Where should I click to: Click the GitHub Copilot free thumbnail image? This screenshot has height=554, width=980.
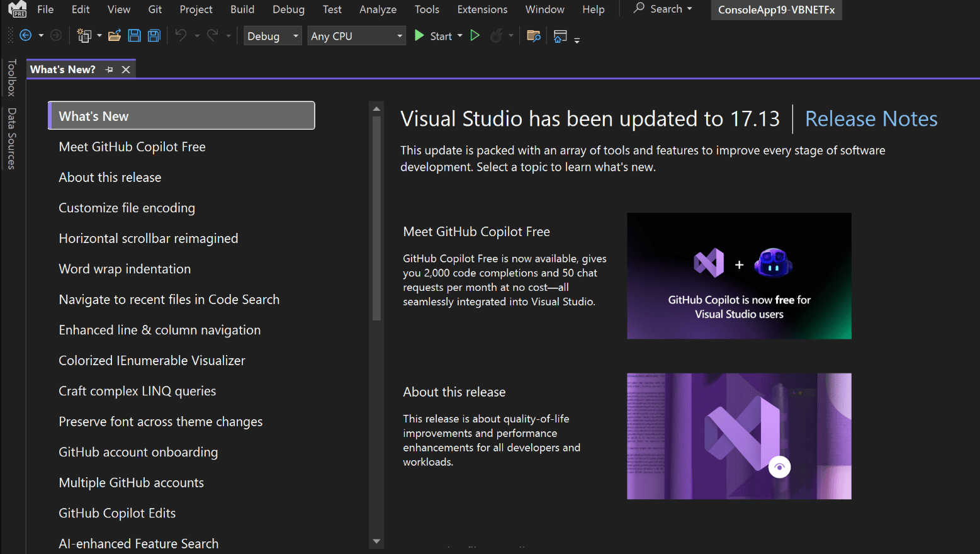click(739, 276)
